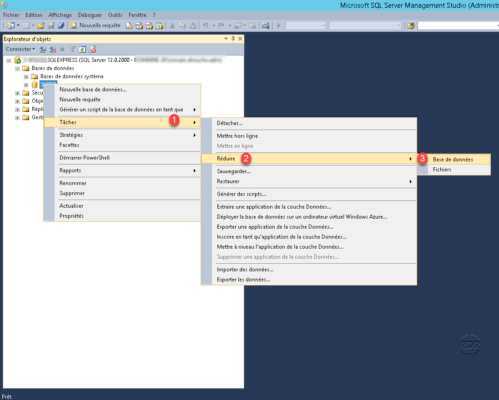Open the Connecter dropdown
Image resolution: width=499 pixels, height=400 pixels.
(20, 49)
